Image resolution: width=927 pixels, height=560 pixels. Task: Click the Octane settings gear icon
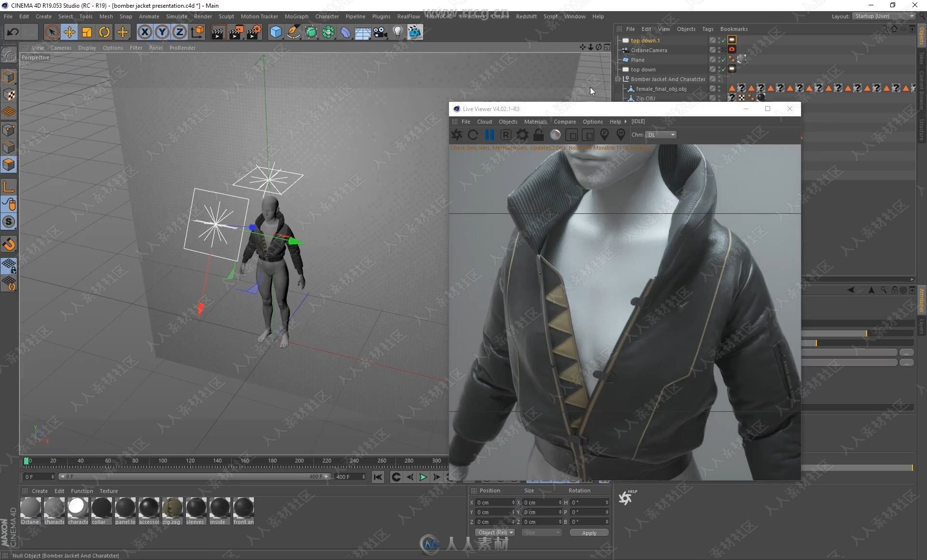[x=522, y=134]
